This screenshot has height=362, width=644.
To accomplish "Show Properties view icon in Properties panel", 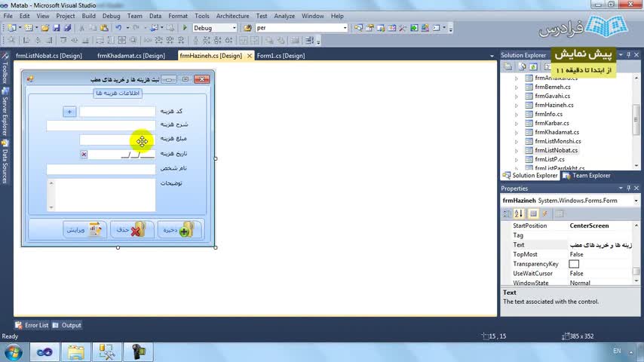I will pos(533,213).
